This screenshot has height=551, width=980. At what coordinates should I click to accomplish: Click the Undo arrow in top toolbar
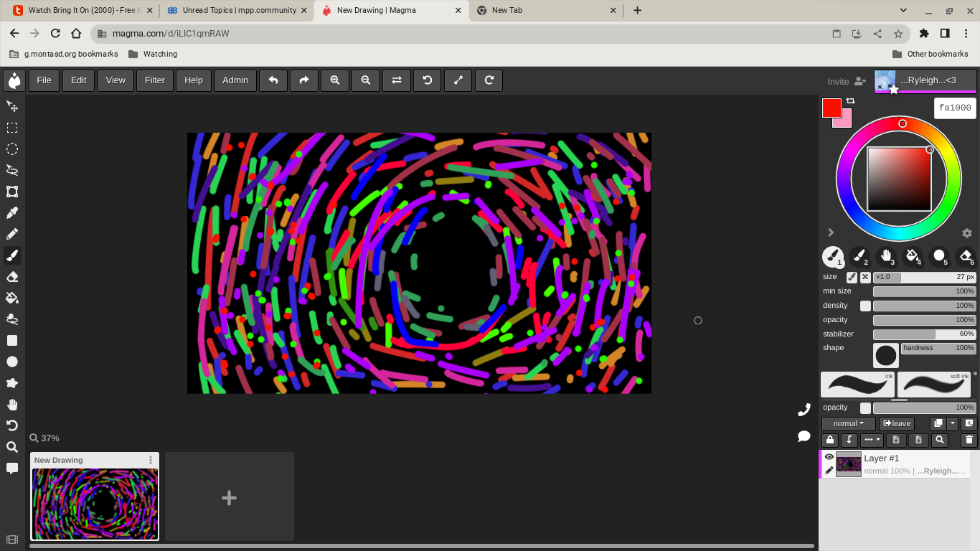click(273, 80)
